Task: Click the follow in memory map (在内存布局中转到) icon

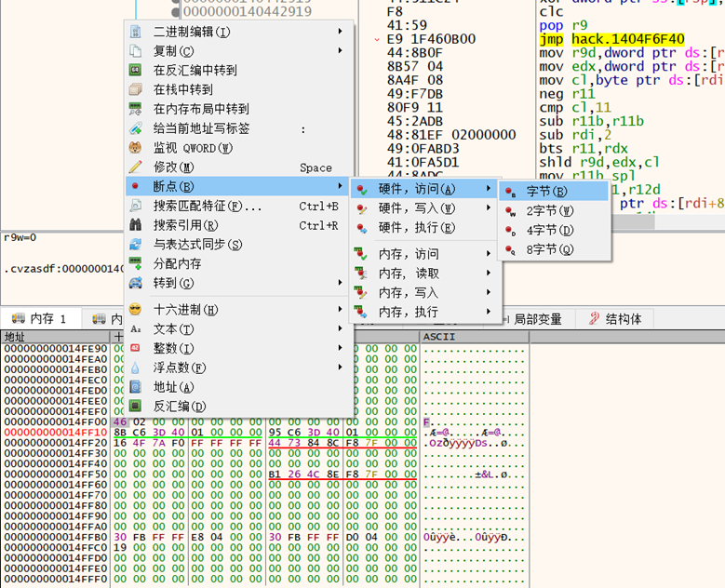Action: coord(136,109)
